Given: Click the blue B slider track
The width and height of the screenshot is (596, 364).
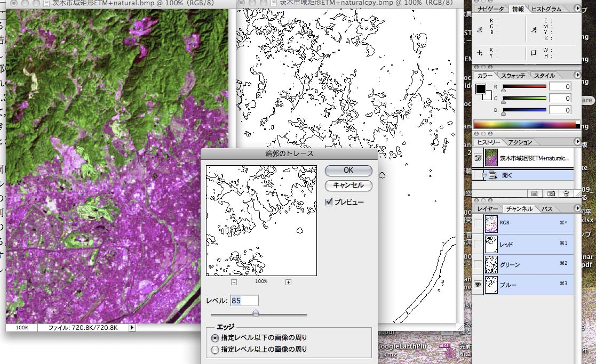Looking at the screenshot, I should [525, 110].
